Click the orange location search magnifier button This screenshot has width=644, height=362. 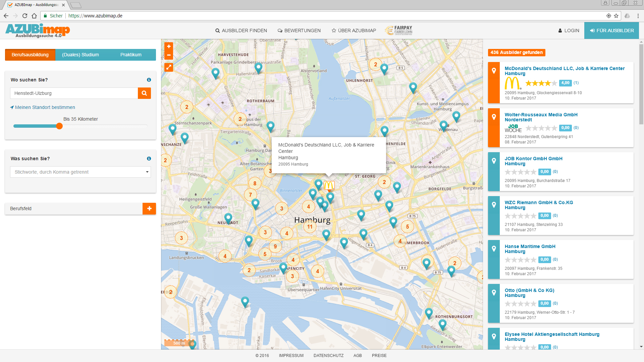[x=144, y=93]
